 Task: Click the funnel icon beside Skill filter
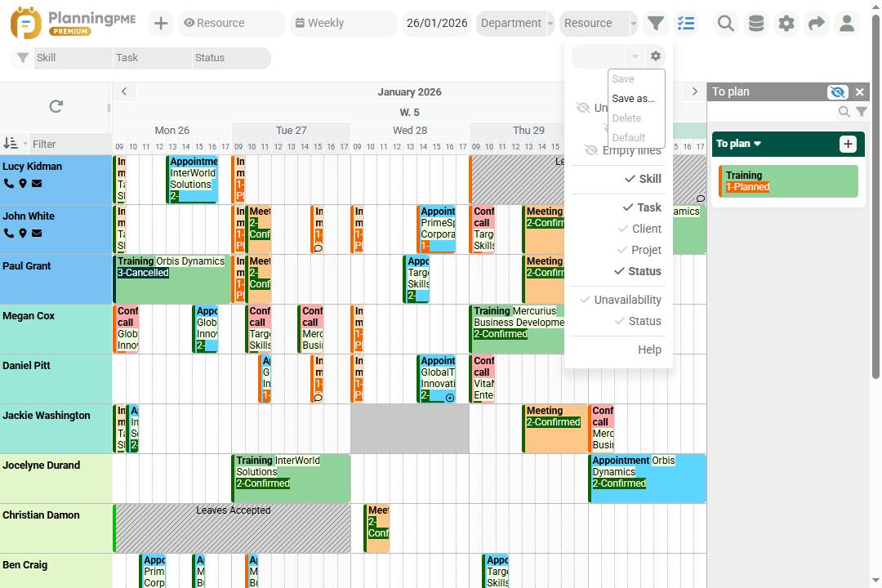tap(23, 58)
